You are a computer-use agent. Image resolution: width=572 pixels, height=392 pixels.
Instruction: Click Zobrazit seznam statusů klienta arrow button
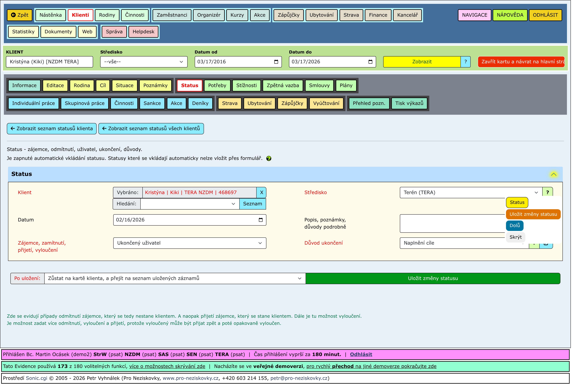(52, 129)
